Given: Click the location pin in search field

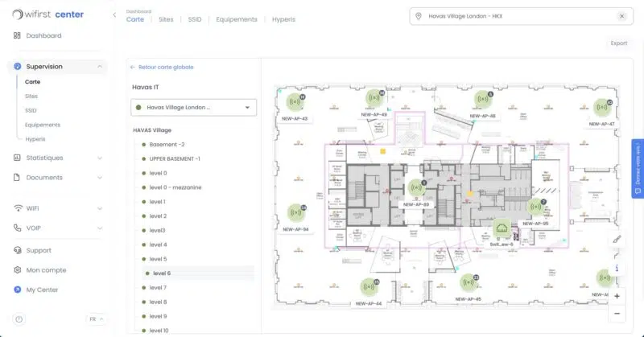Looking at the screenshot, I should click(419, 16).
